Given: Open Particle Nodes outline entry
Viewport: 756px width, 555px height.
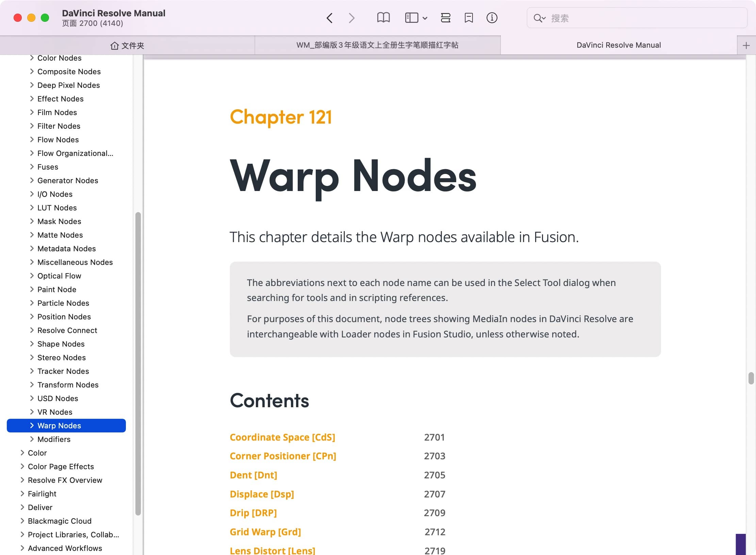Looking at the screenshot, I should coord(63,303).
